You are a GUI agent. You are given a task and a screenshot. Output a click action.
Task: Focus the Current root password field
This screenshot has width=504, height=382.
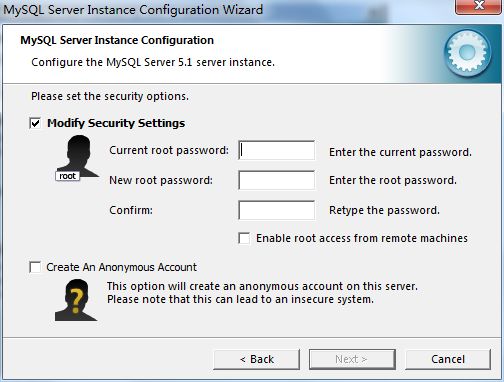(277, 150)
